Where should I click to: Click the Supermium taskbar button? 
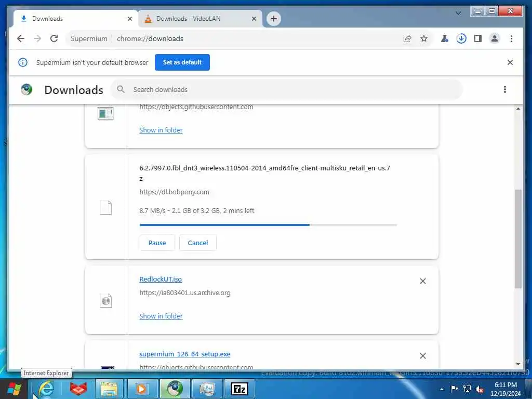coord(174,389)
